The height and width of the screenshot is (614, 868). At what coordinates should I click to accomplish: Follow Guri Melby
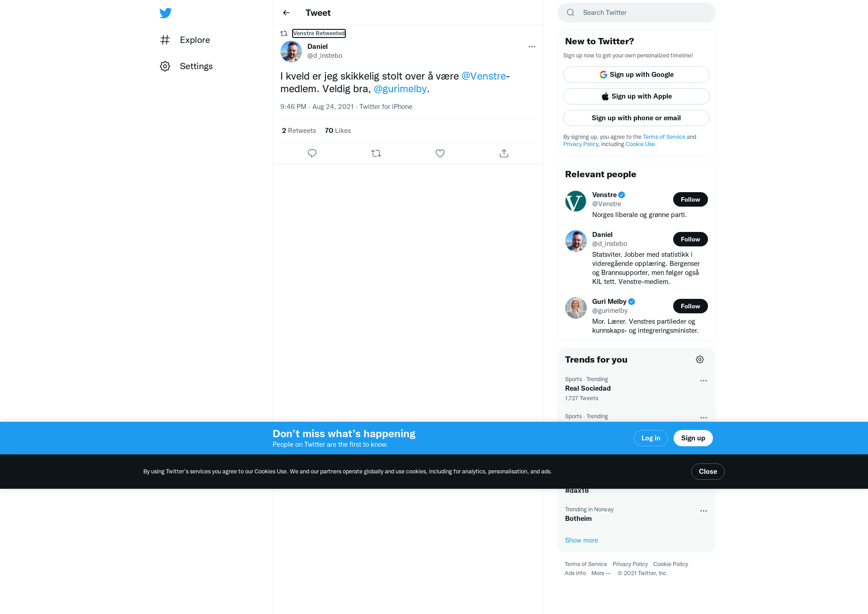pos(690,306)
